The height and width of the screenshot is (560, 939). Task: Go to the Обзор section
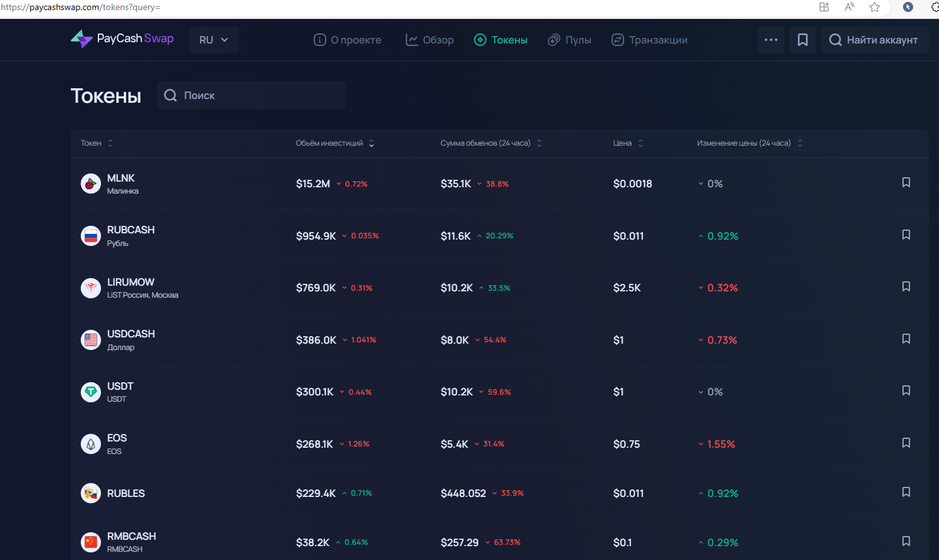[x=429, y=40]
